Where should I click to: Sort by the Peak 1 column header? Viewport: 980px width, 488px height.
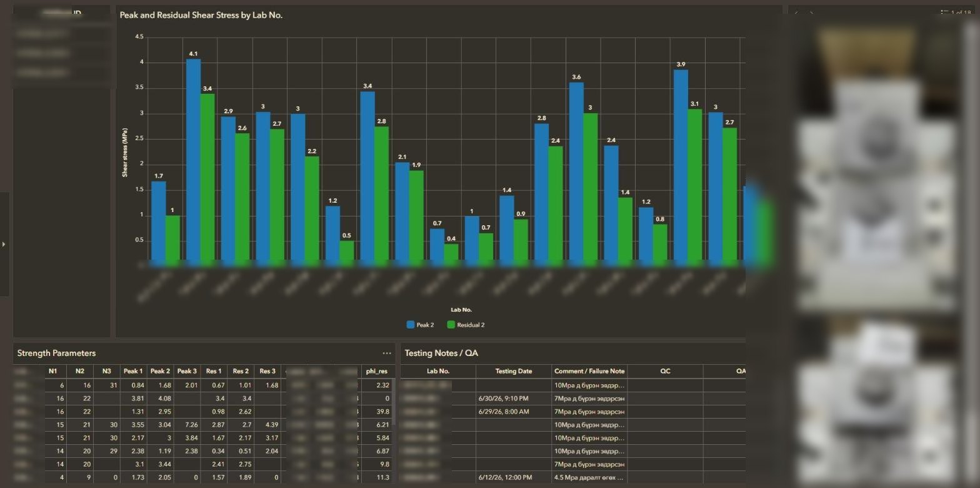pos(133,371)
